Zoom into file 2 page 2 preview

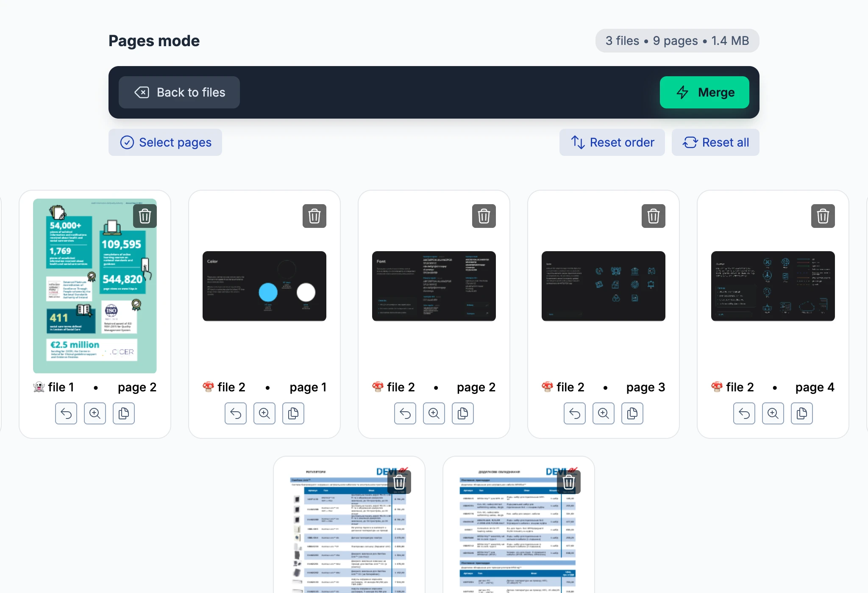pyautogui.click(x=434, y=413)
